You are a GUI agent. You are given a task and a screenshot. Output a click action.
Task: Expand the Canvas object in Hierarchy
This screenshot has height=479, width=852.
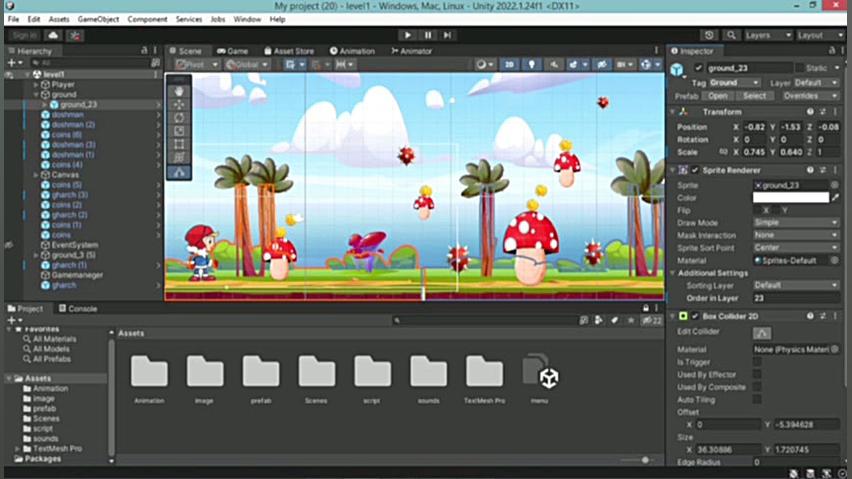click(36, 175)
